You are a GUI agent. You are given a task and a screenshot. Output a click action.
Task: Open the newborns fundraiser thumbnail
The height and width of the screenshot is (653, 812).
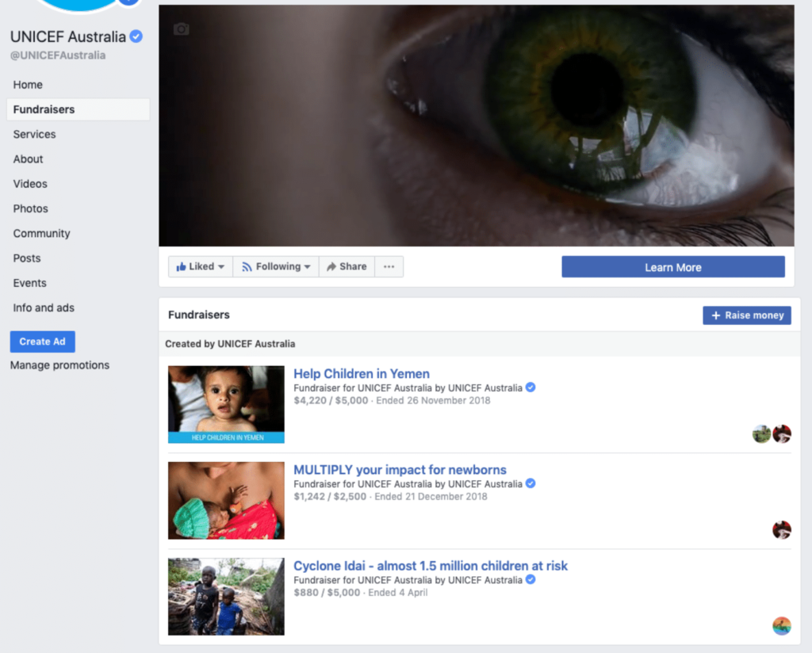[226, 500]
